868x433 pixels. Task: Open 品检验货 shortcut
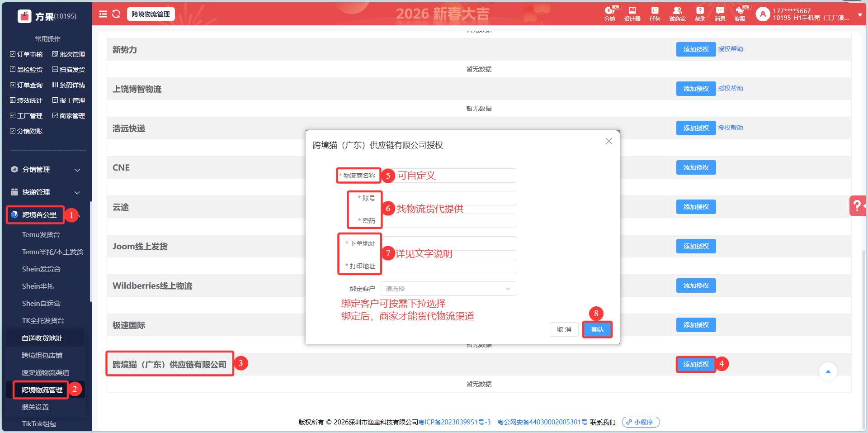point(26,70)
